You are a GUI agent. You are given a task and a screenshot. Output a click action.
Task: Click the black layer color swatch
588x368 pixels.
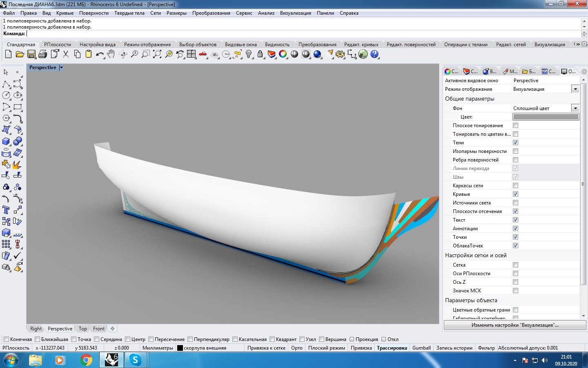coord(180,348)
